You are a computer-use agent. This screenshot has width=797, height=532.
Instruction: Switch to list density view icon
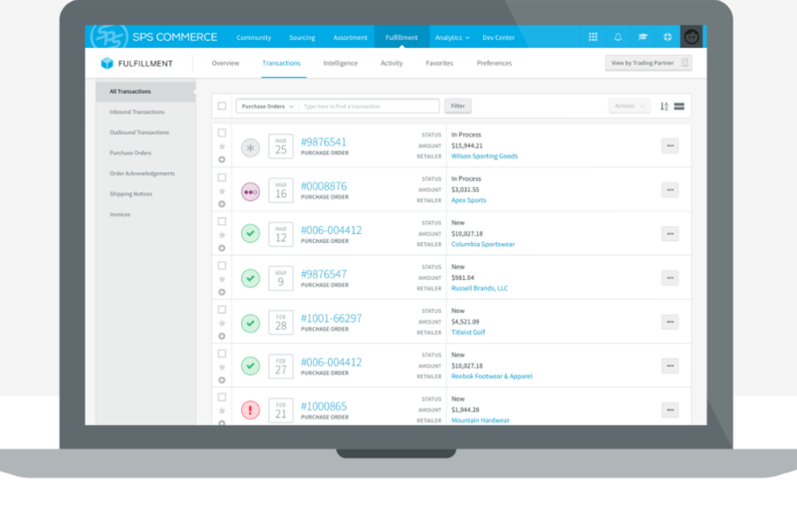[679, 106]
